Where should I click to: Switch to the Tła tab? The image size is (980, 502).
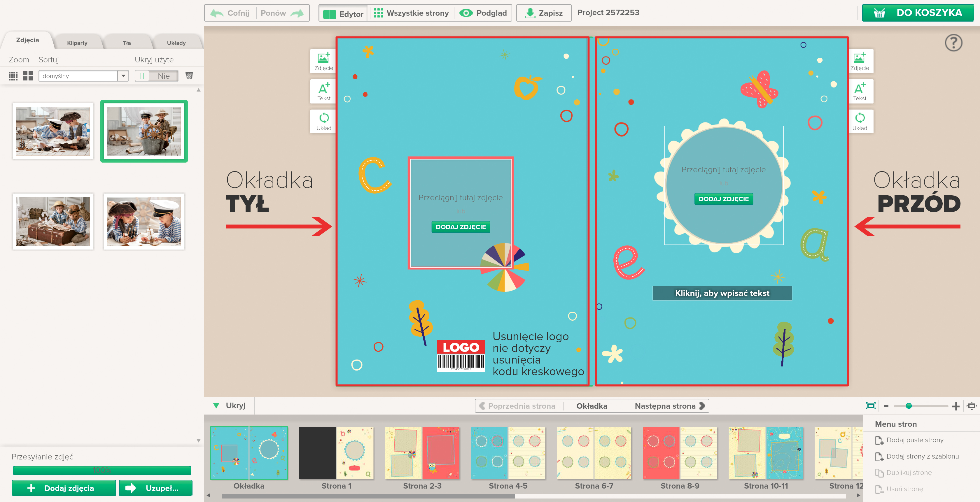point(127,43)
